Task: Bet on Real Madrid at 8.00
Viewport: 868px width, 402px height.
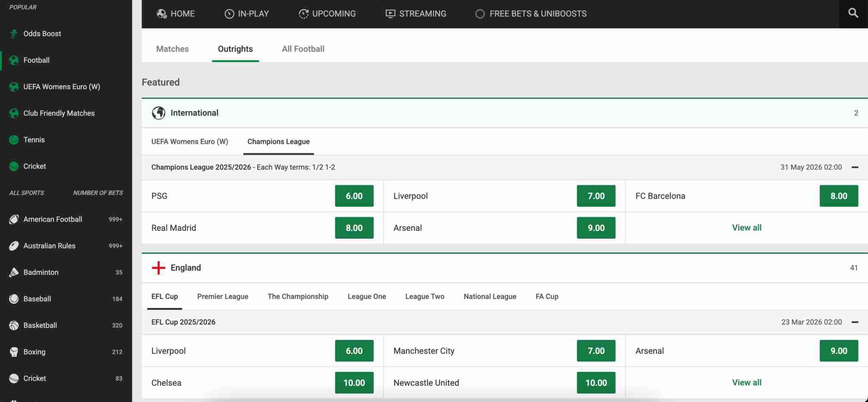Action: click(354, 228)
